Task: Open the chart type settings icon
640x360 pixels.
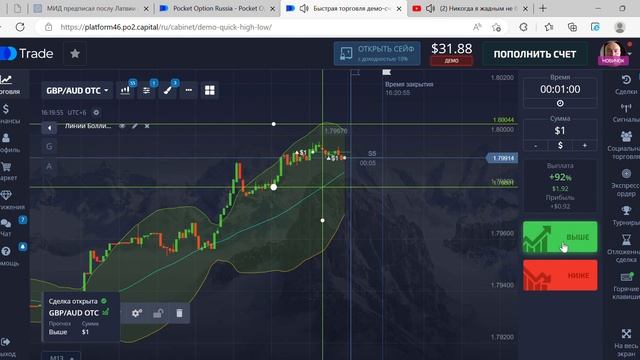Action: click(125, 90)
